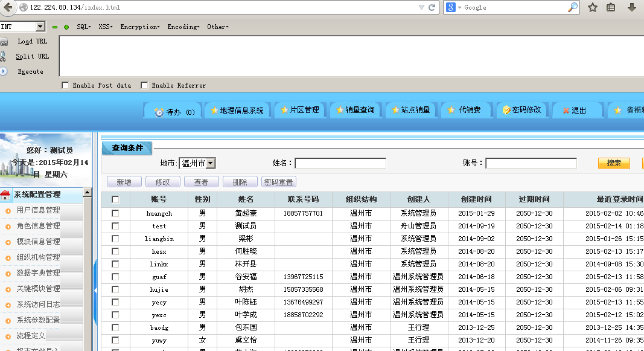The height and width of the screenshot is (351, 644).
Task: Click inside the HackBar URL text area
Action: (351, 56)
